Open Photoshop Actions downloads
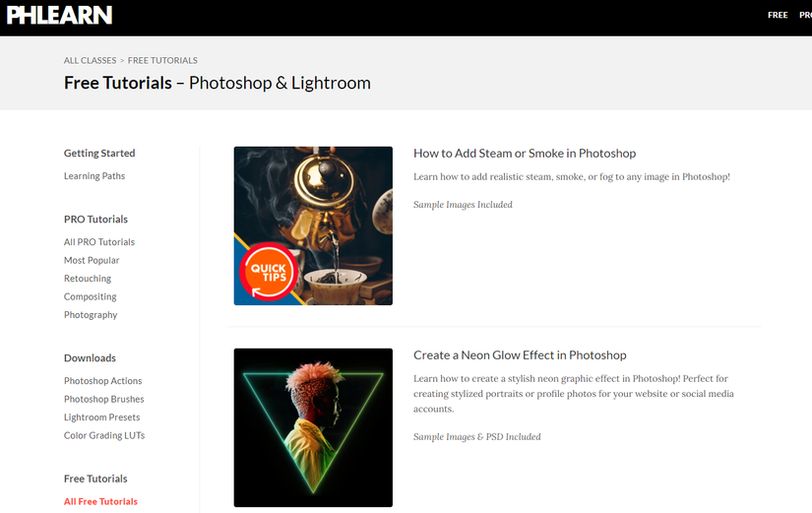 pos(103,381)
